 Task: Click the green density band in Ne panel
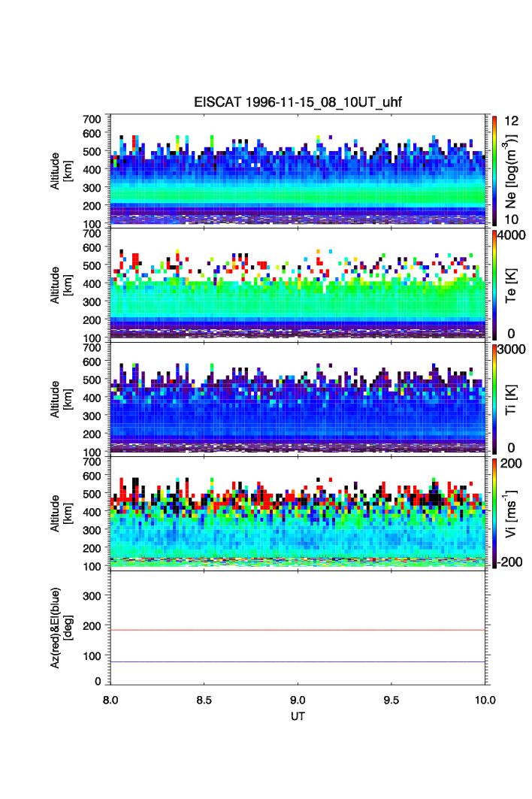point(298,197)
